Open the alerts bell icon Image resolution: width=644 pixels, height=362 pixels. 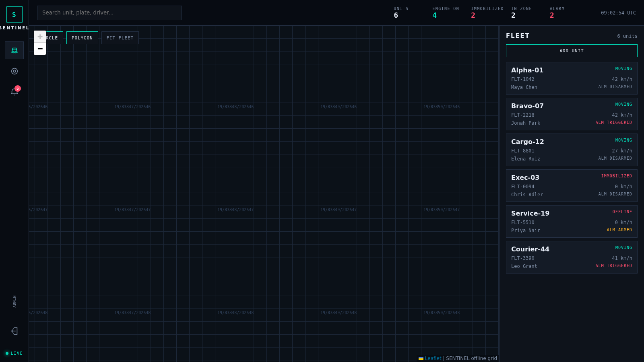(14, 92)
